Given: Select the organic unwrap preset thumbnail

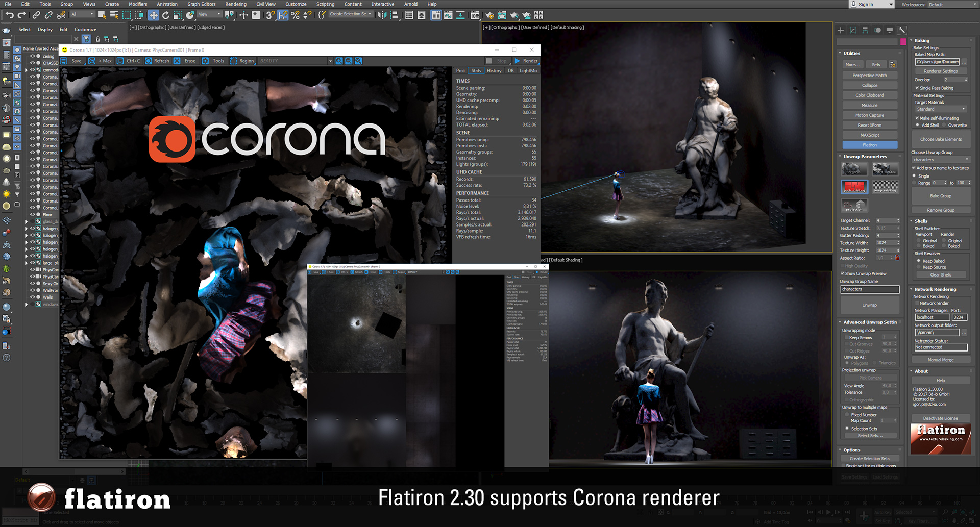Looking at the screenshot, I should (x=854, y=168).
